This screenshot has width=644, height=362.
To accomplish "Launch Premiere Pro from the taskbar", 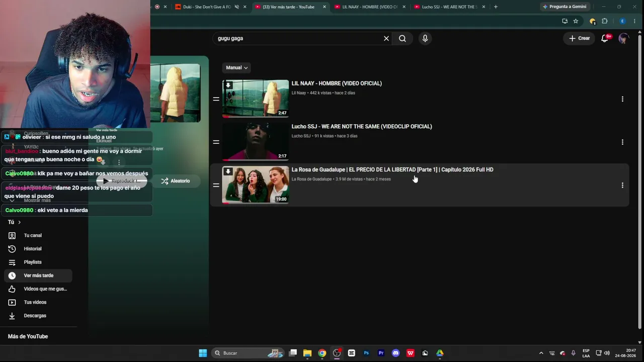I will point(381,353).
